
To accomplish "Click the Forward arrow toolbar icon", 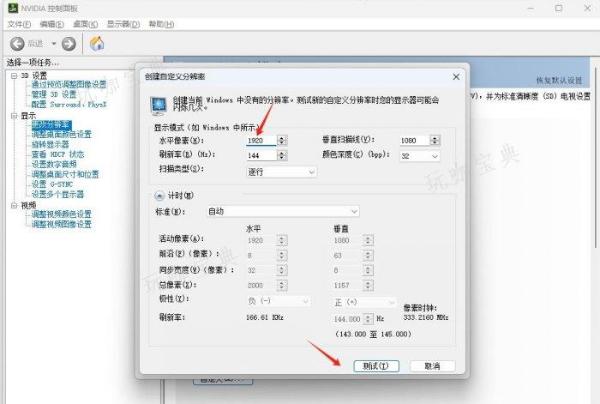I will 68,44.
